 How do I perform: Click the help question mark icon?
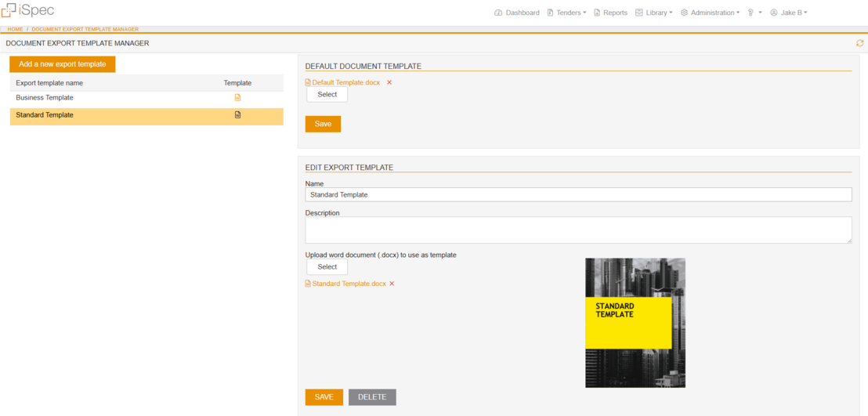(750, 13)
